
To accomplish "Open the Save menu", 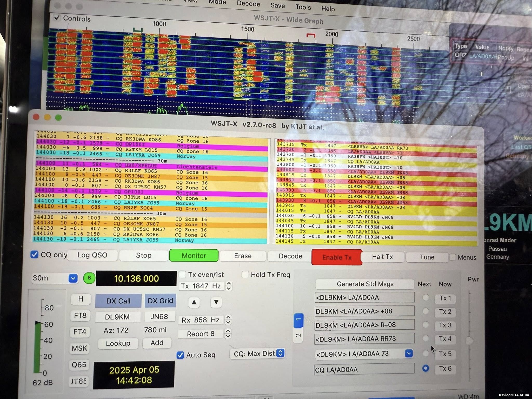I will click(x=277, y=5).
